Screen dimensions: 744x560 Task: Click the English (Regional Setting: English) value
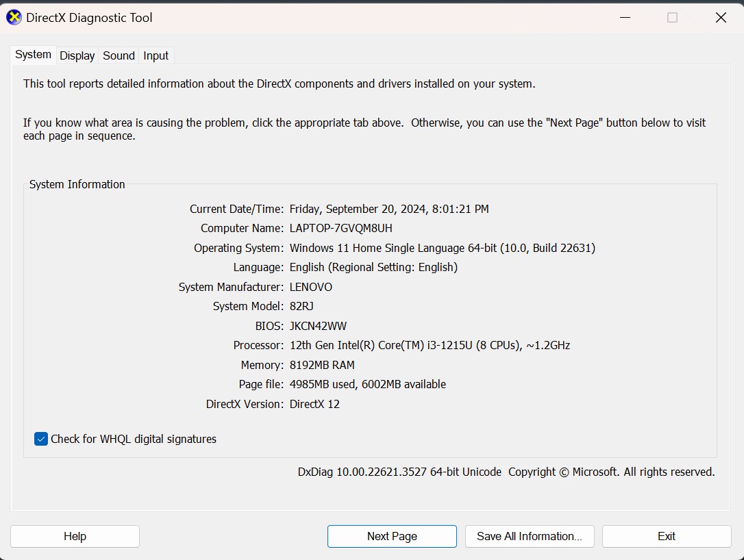point(373,268)
